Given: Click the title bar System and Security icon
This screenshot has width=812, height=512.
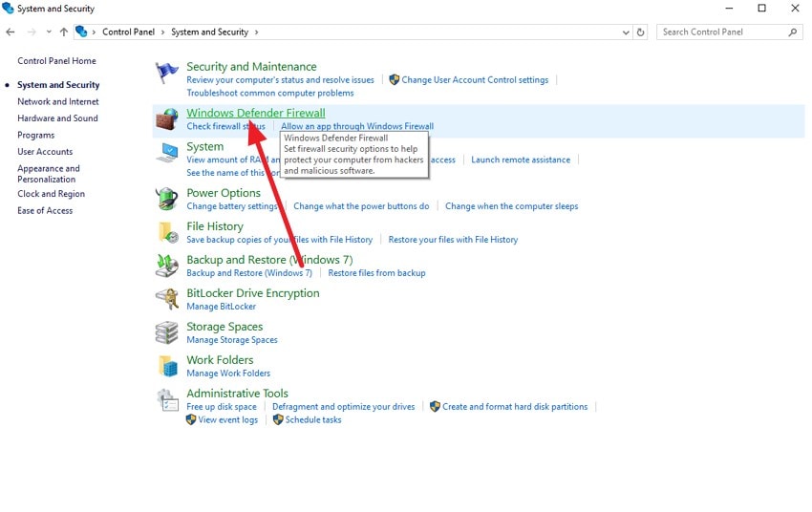Looking at the screenshot, I should click(x=8, y=9).
